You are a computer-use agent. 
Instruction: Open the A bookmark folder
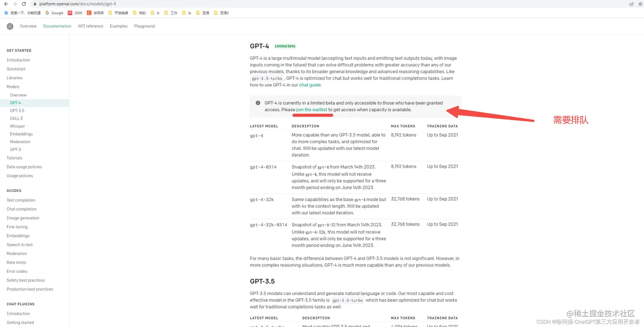(x=155, y=13)
